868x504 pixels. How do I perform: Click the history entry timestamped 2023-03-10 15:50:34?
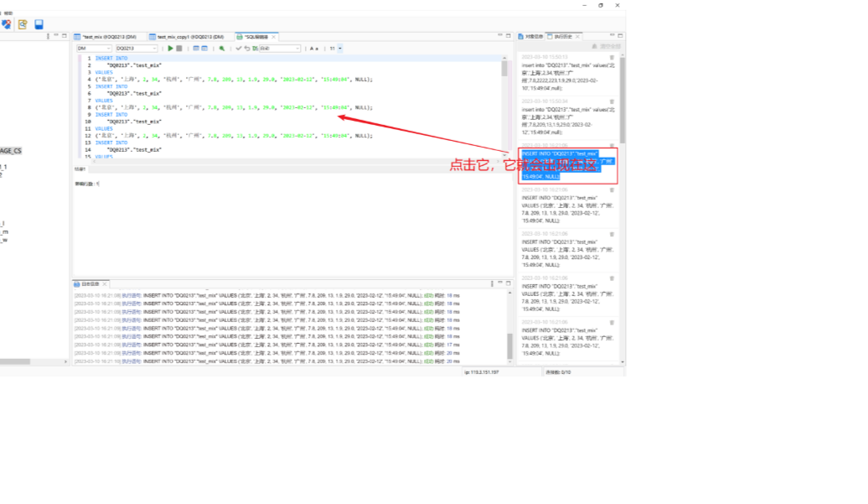pos(567,117)
